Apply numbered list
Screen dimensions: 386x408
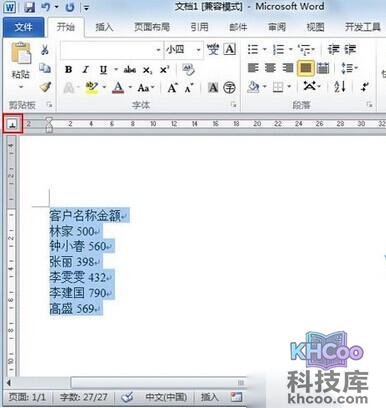coord(278,50)
